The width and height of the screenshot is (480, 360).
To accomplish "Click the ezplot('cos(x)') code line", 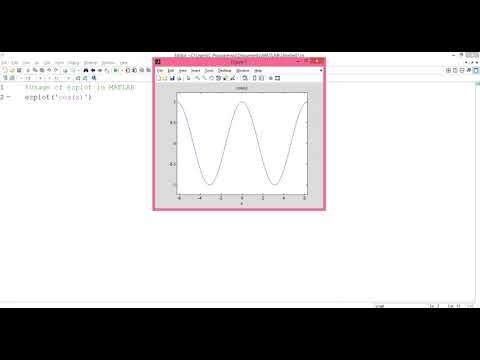I will click(x=58, y=97).
